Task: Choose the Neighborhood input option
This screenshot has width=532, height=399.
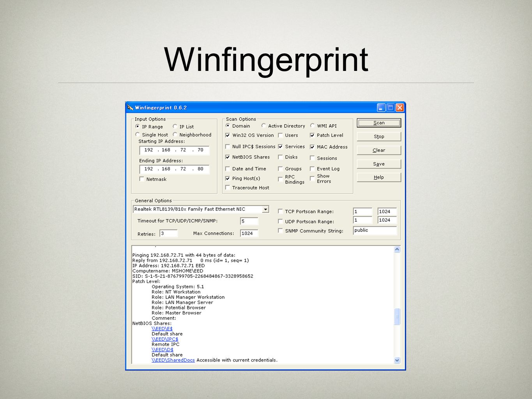Action: point(175,135)
